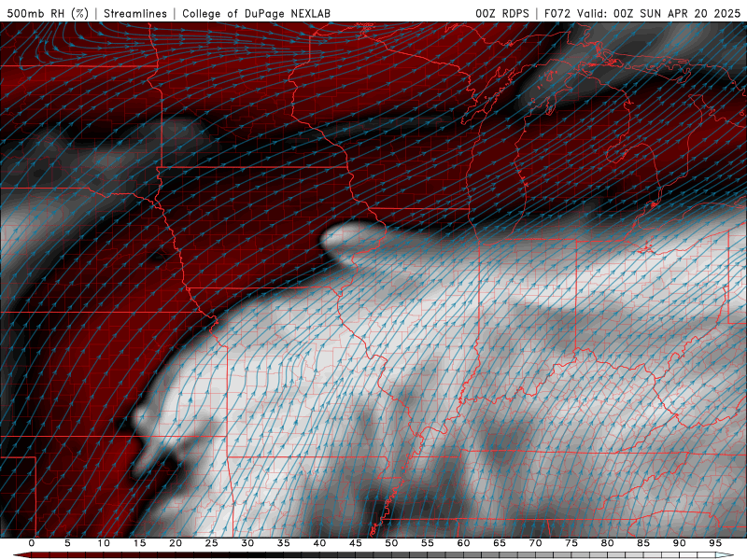Click the "F072" forecast hour text

557,13
